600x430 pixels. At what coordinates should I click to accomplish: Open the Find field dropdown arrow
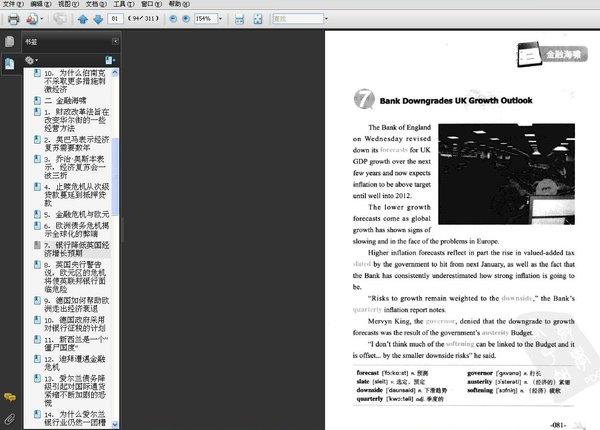tap(326, 18)
